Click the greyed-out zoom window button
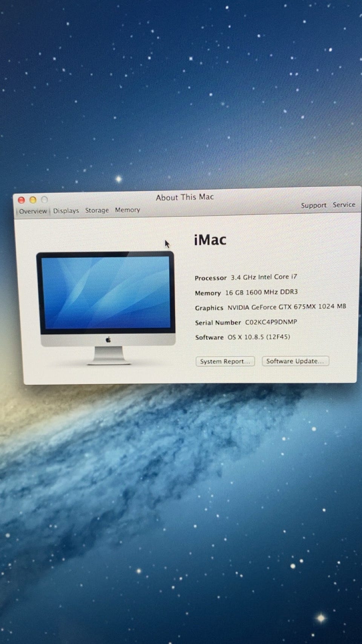This screenshot has width=362, height=644. click(44, 199)
